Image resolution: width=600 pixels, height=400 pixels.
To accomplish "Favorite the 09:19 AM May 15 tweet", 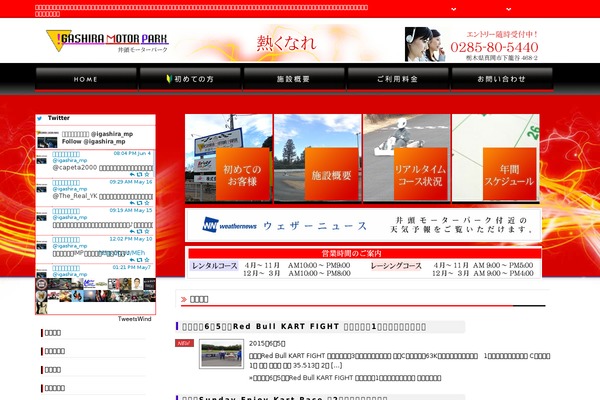I will (x=147, y=232).
